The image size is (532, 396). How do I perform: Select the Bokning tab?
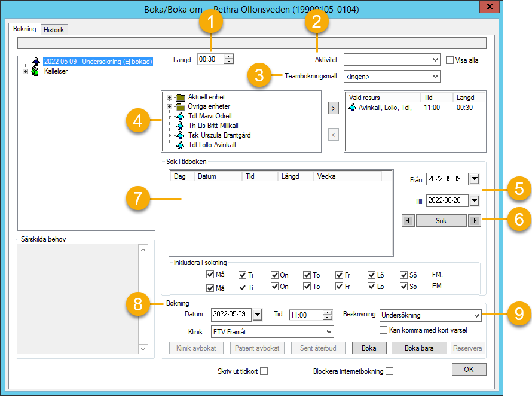25,29
